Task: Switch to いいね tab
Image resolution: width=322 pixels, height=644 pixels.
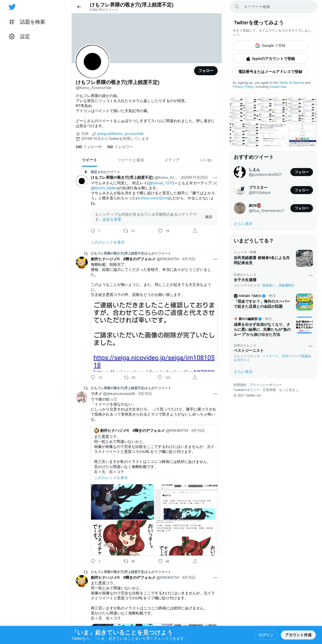Action: (206, 160)
